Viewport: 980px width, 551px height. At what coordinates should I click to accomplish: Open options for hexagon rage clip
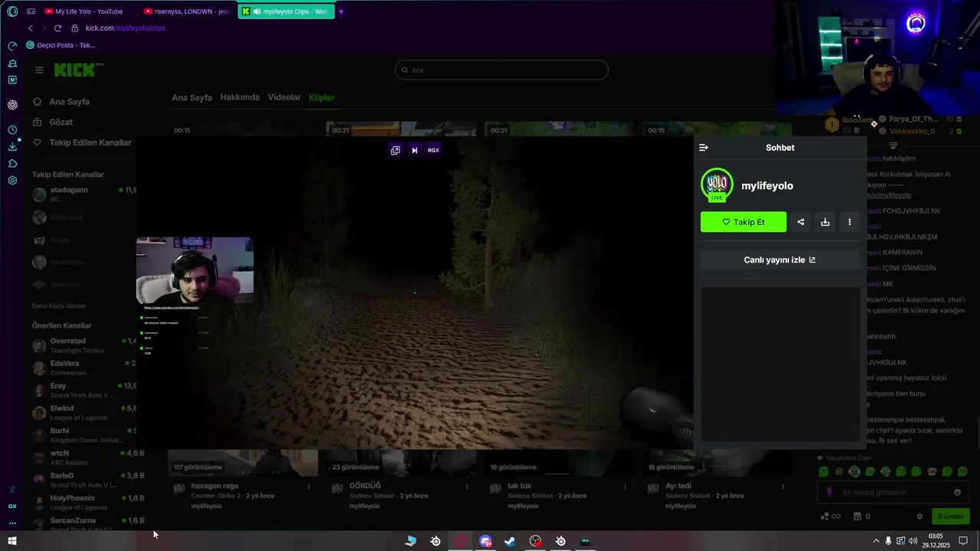click(x=309, y=487)
